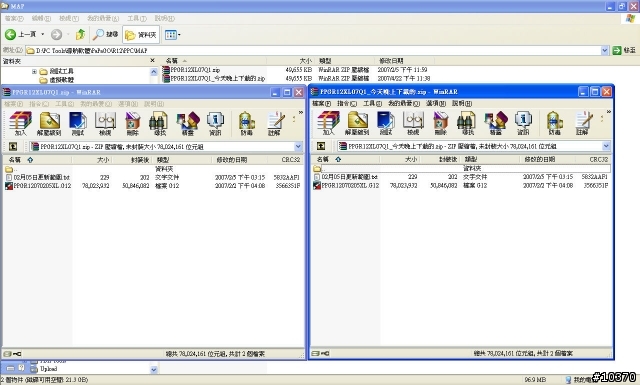Open Explorer Views dropdown button

(x=173, y=35)
